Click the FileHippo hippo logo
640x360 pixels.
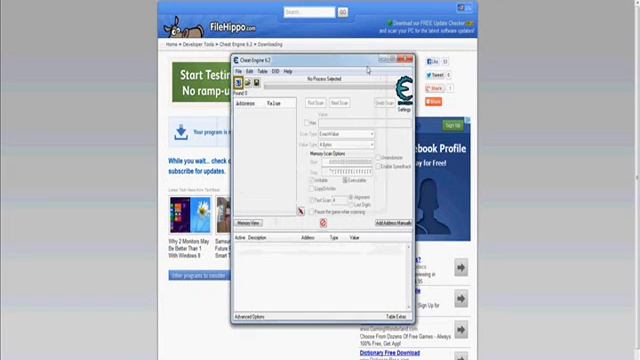pos(184,27)
